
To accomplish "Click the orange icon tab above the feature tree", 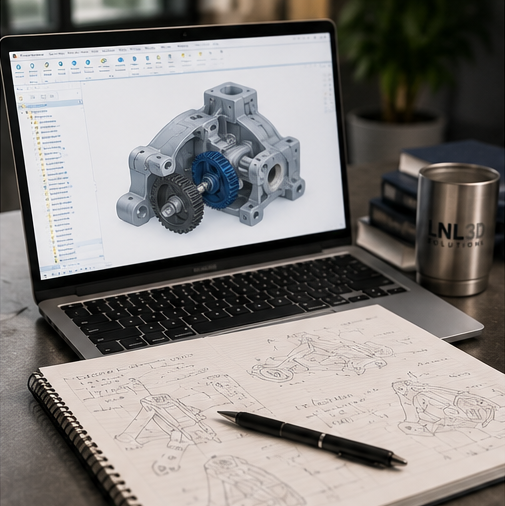I will coord(21,99).
